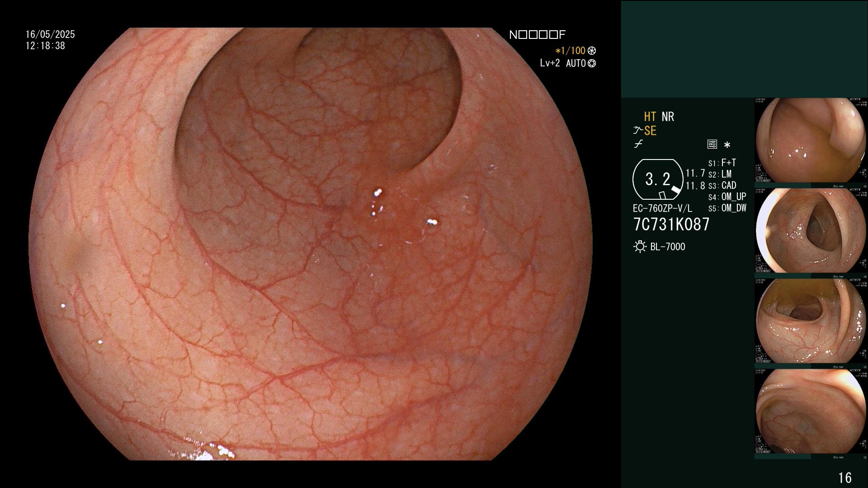Screen dimensions: 868x488
Task: Click the structure emphasis icon before SE
Action: pos(638,131)
